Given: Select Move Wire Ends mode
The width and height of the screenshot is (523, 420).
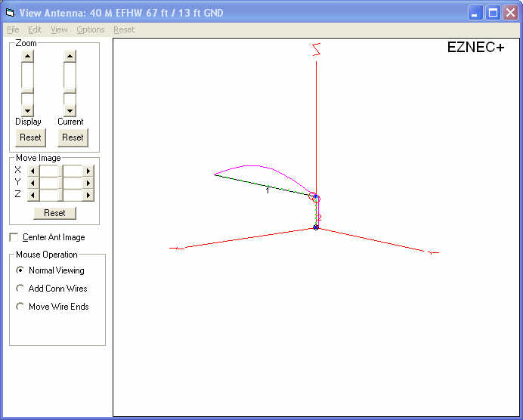Looking at the screenshot, I should click(x=20, y=307).
